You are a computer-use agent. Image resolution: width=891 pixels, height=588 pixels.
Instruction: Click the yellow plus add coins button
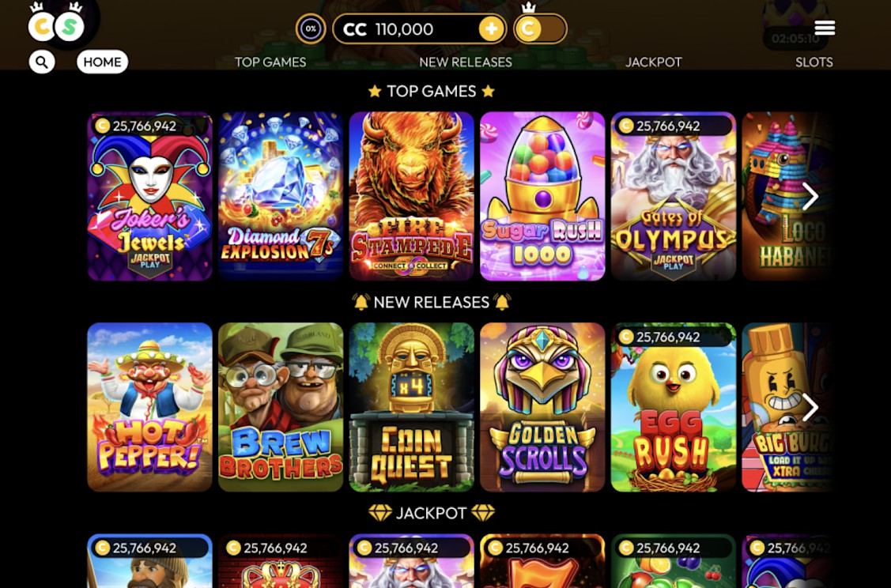[x=492, y=29]
